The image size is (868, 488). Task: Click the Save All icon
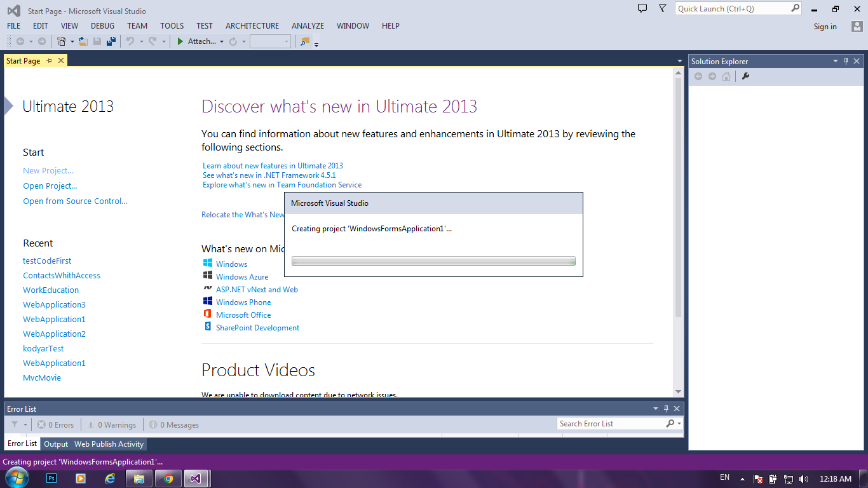pos(111,41)
